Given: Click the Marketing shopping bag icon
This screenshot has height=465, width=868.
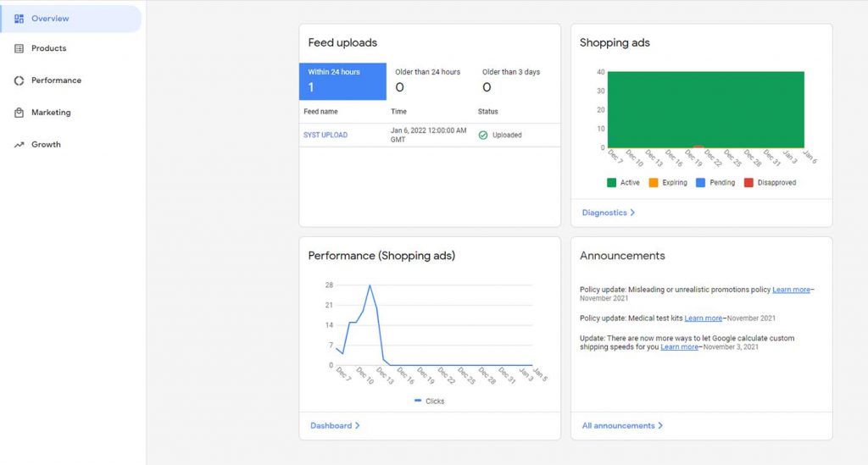Looking at the screenshot, I should [x=19, y=113].
